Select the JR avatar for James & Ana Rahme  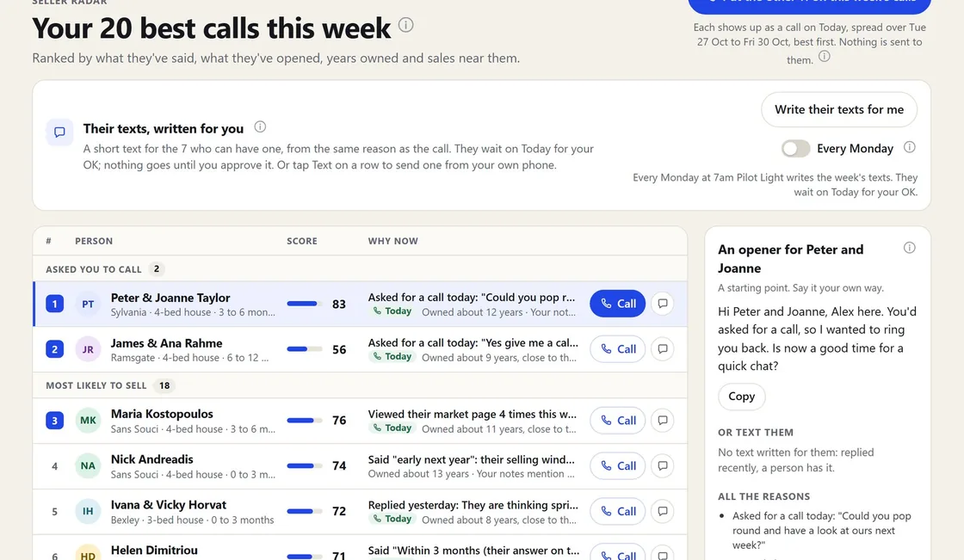click(x=88, y=349)
